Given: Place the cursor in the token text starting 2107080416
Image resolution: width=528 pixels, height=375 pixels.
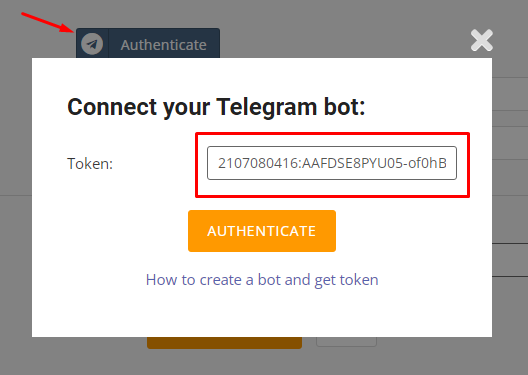Looking at the screenshot, I should tap(332, 163).
